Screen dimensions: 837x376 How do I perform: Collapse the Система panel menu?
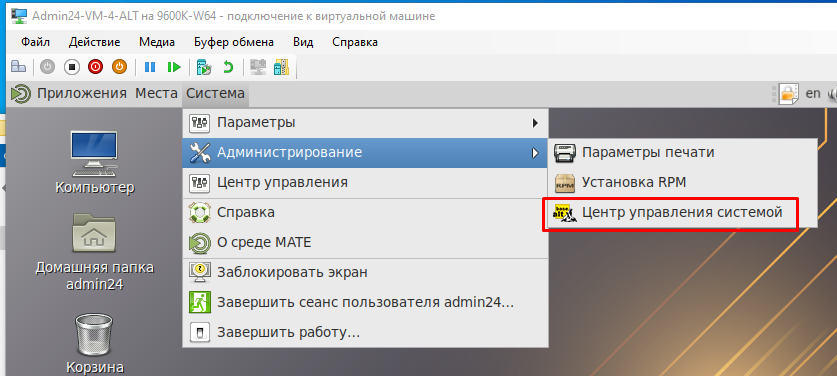[215, 93]
